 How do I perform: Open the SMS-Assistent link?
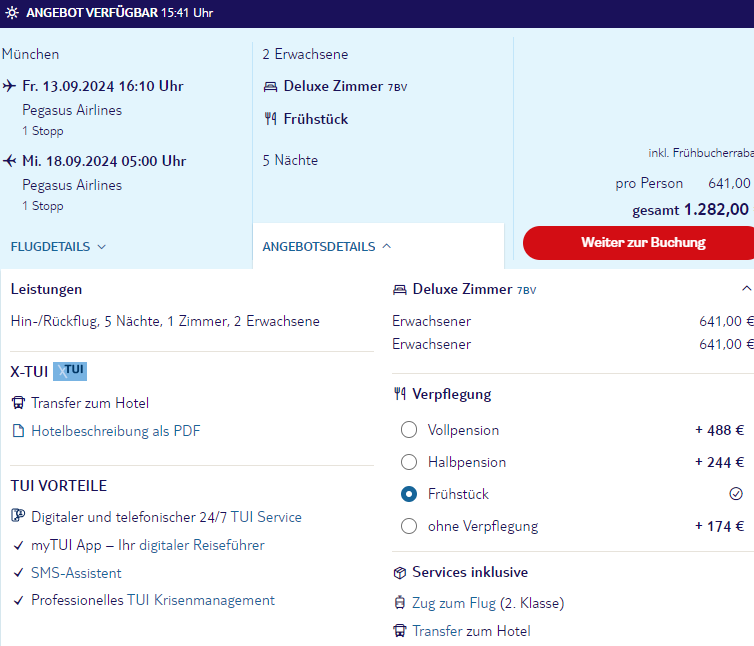pyautogui.click(x=76, y=573)
